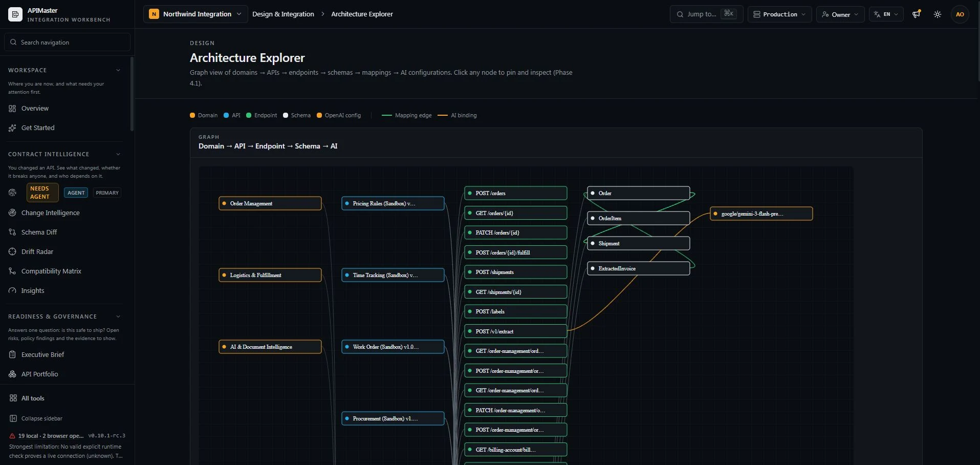The image size is (980, 465).
Task: Click Design & Integration breadcrumb
Action: pyautogui.click(x=283, y=14)
